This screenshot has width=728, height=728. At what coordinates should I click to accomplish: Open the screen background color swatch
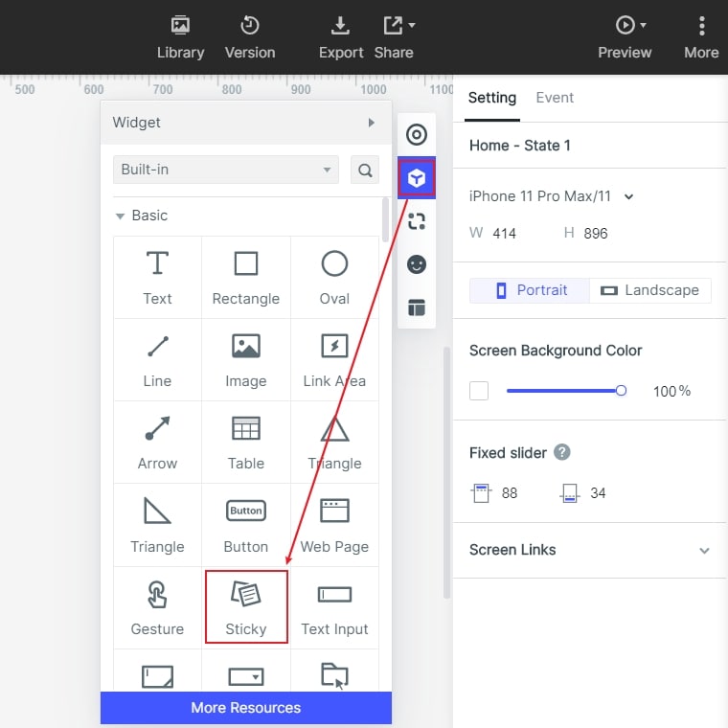(x=479, y=391)
